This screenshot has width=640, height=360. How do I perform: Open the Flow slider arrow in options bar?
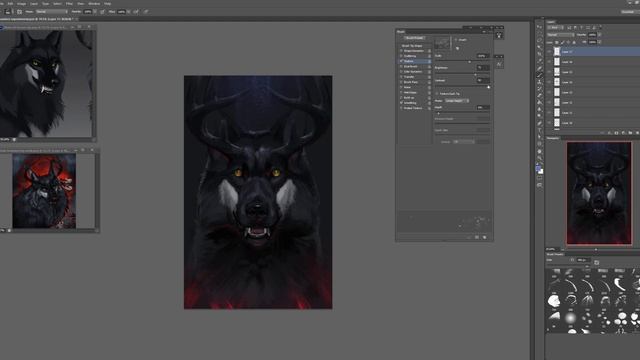pos(129,11)
